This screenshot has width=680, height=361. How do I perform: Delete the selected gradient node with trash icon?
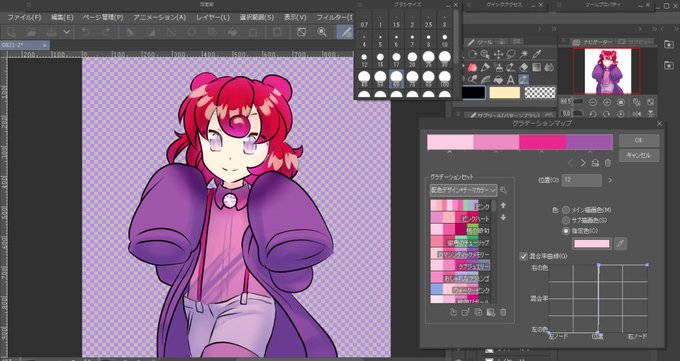[x=608, y=163]
